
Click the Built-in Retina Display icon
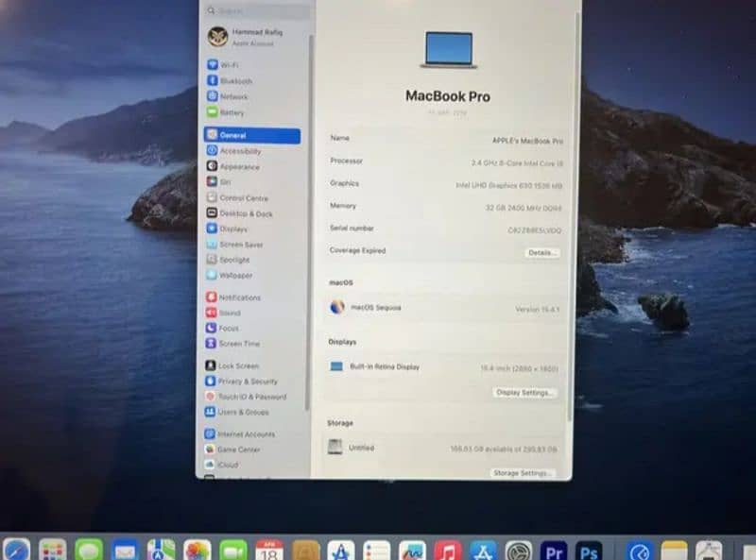tap(336, 366)
